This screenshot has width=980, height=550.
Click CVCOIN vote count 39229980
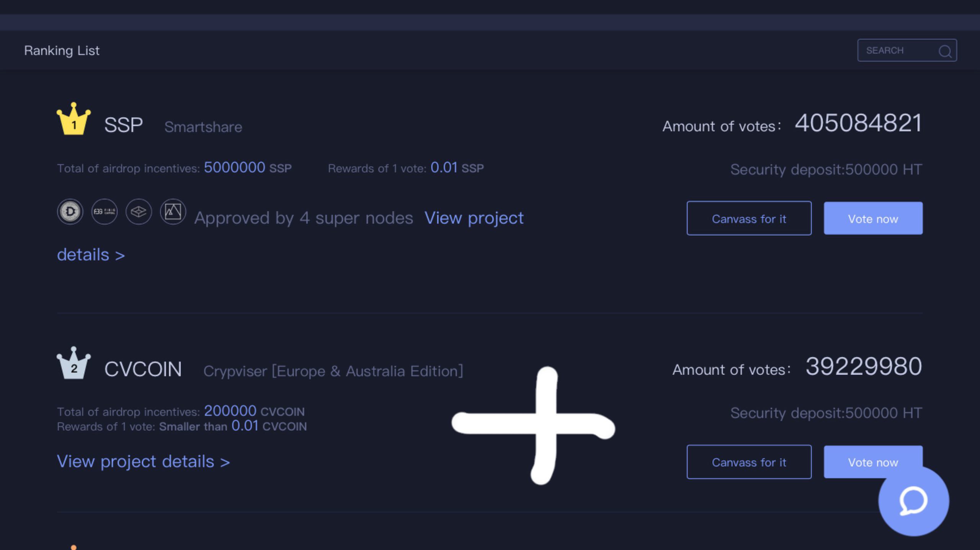point(864,366)
